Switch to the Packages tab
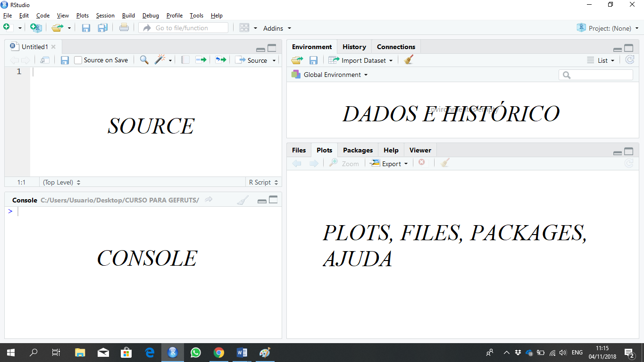 (358, 150)
